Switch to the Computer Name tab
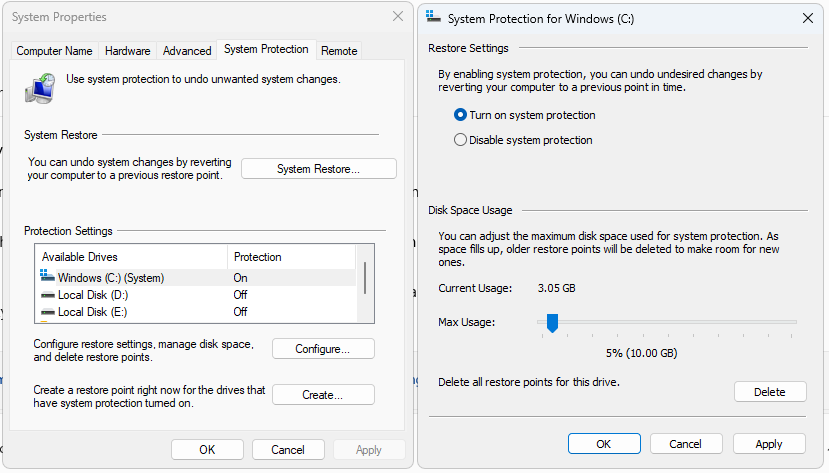The height and width of the screenshot is (473, 829). [54, 51]
